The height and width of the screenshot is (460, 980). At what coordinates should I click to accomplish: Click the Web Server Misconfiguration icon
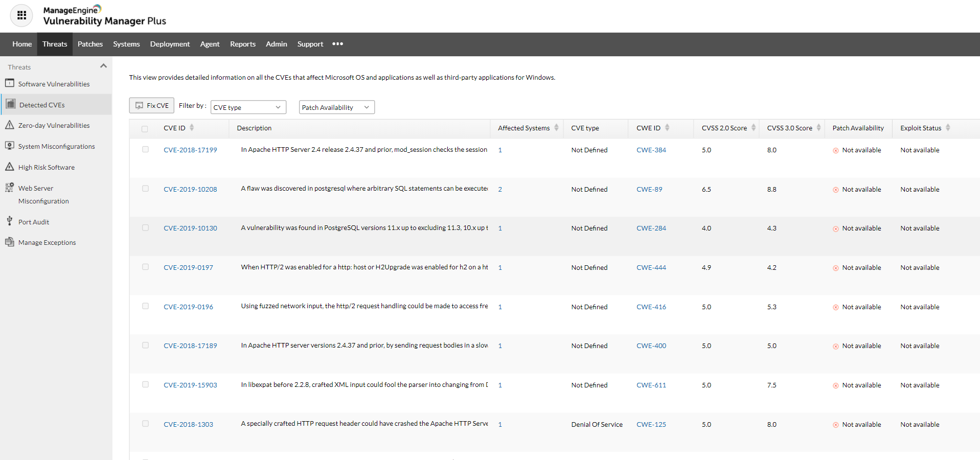point(10,188)
